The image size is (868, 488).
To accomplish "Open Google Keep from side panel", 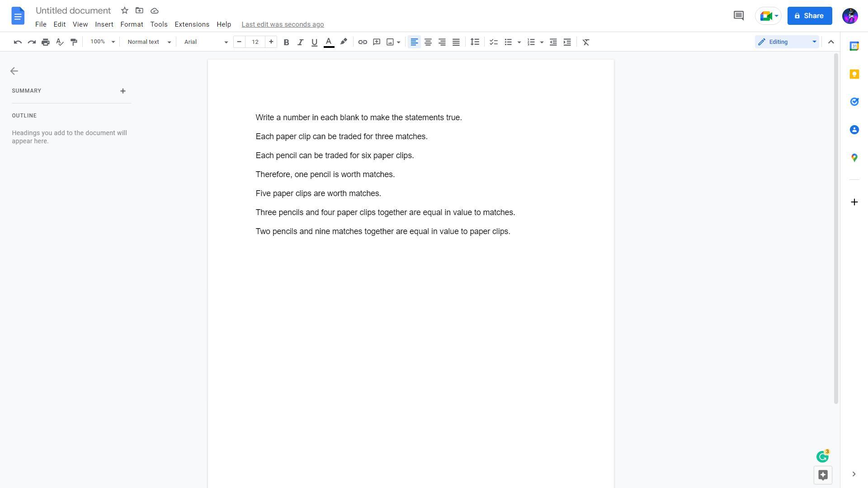I will click(x=854, y=74).
